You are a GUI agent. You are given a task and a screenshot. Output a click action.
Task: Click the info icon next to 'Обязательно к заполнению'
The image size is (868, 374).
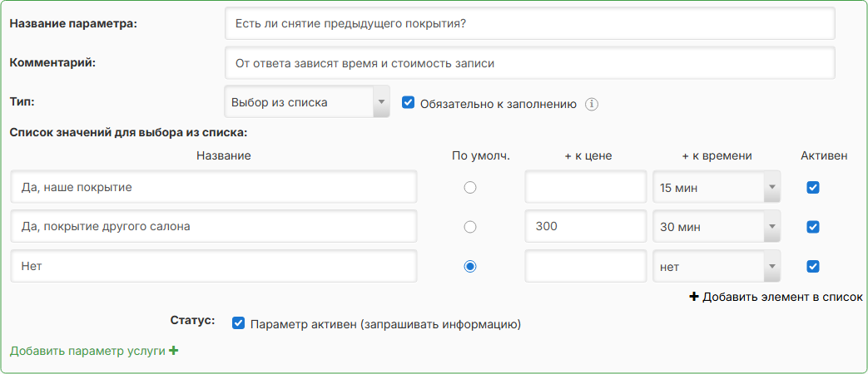click(592, 104)
